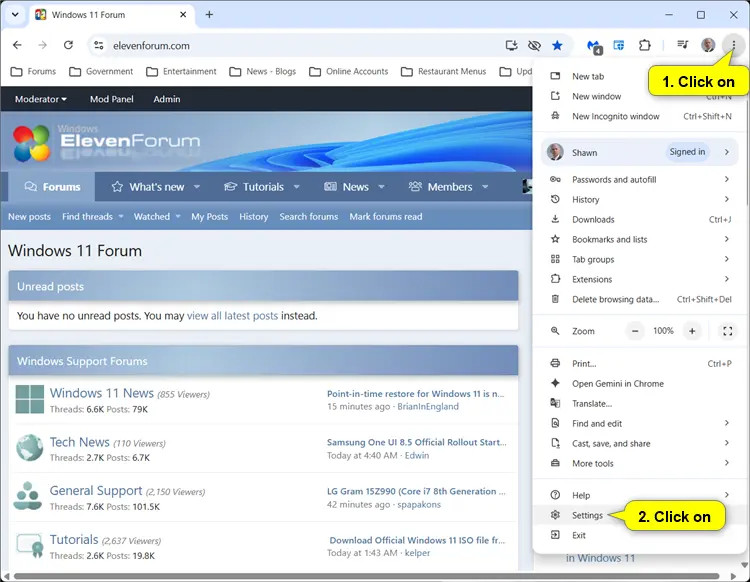The height and width of the screenshot is (582, 750).
Task: Select New tab in Chrome menu
Action: [x=641, y=77]
